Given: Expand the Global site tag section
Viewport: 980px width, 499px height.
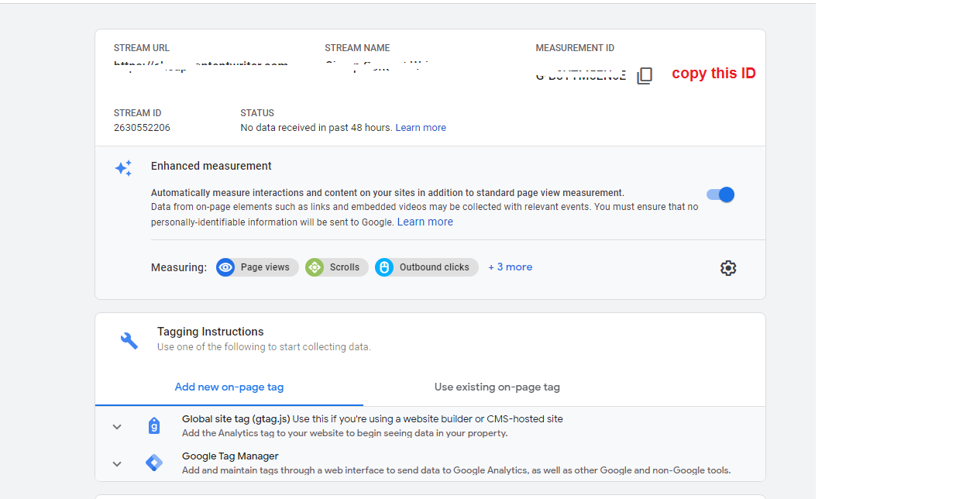Looking at the screenshot, I should [117, 426].
